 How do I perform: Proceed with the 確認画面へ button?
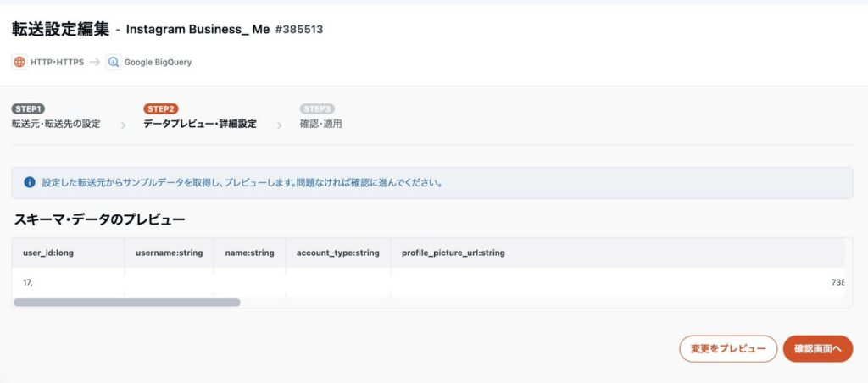tap(817, 349)
